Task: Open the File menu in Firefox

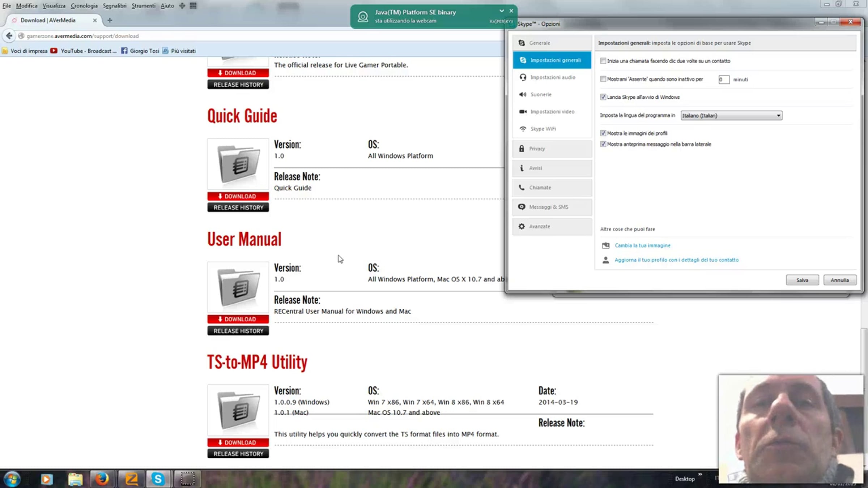Action: coord(7,6)
